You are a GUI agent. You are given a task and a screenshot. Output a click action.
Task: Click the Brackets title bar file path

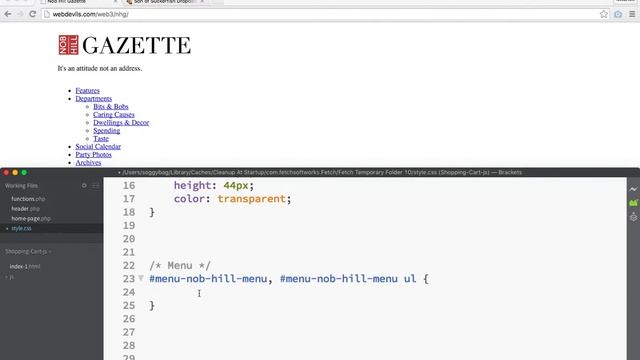pos(320,172)
